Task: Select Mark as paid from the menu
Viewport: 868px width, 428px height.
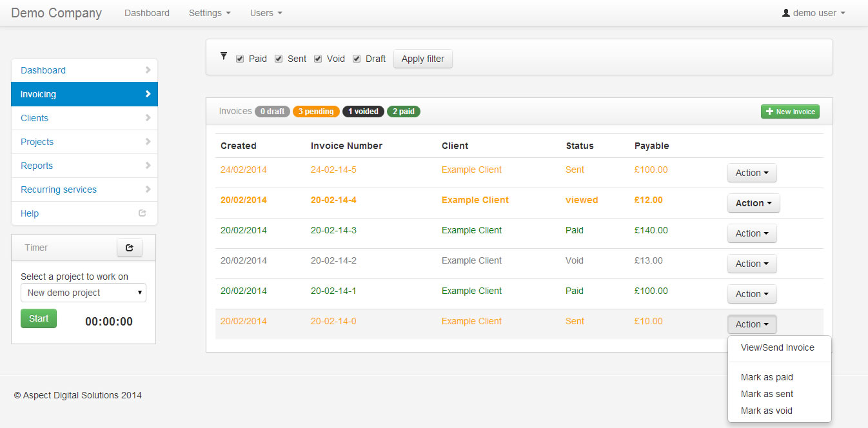Action: coord(767,377)
